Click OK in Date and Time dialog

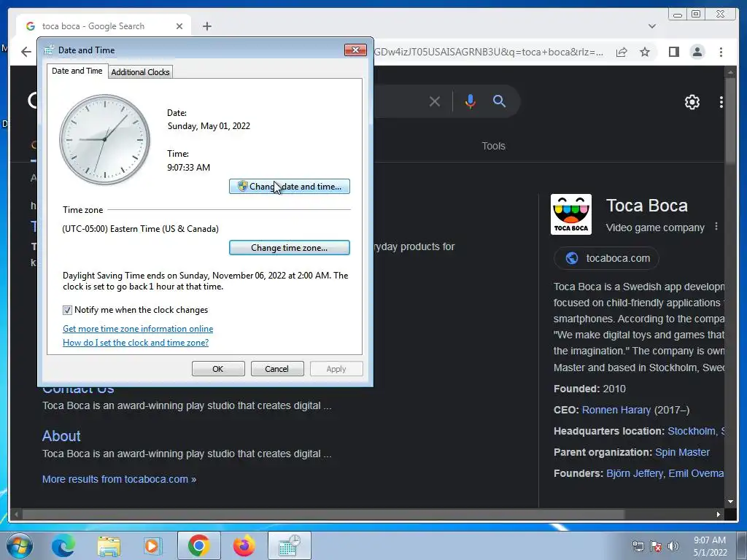pyautogui.click(x=218, y=368)
